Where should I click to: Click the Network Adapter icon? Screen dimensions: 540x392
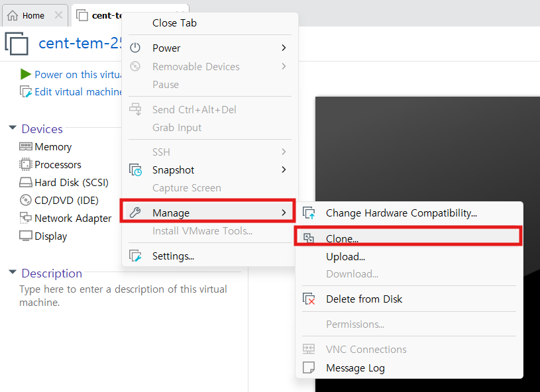[26, 218]
